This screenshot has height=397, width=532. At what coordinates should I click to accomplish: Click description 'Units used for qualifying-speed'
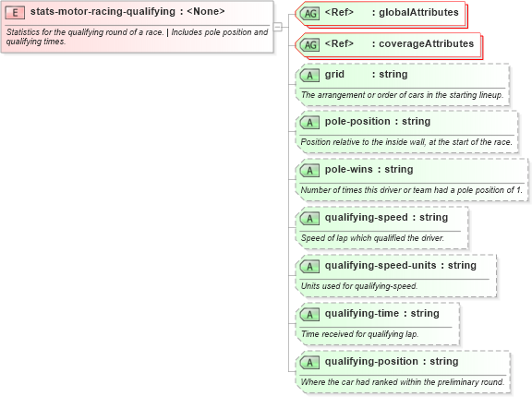[x=359, y=286]
